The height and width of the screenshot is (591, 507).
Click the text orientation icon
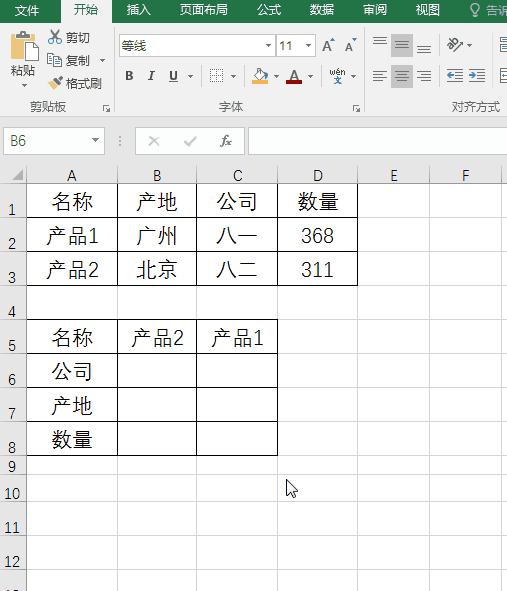tap(455, 45)
